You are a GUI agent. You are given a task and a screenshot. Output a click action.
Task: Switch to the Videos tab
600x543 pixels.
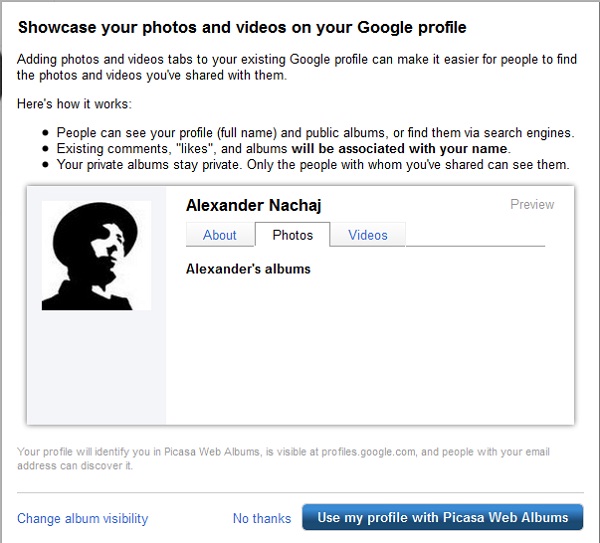367,235
